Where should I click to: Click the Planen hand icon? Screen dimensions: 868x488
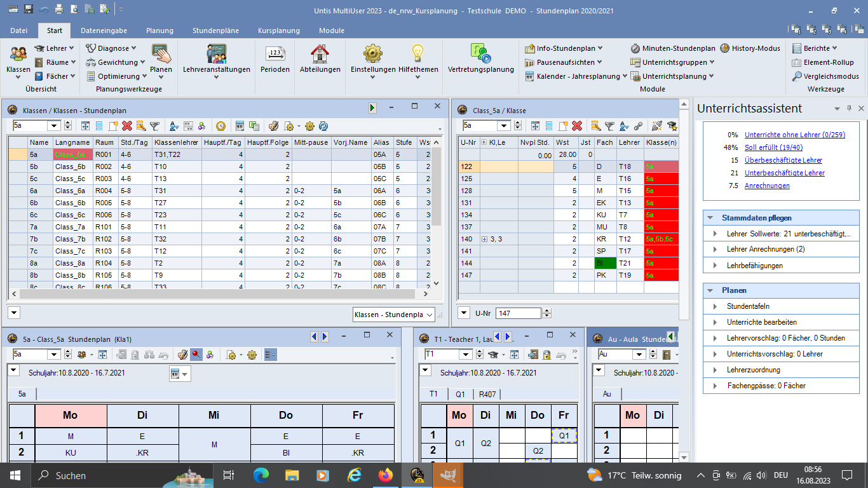161,54
